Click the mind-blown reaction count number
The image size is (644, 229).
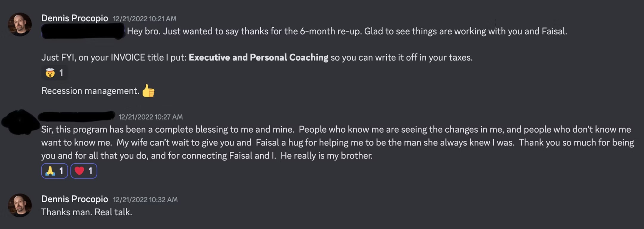61,72
